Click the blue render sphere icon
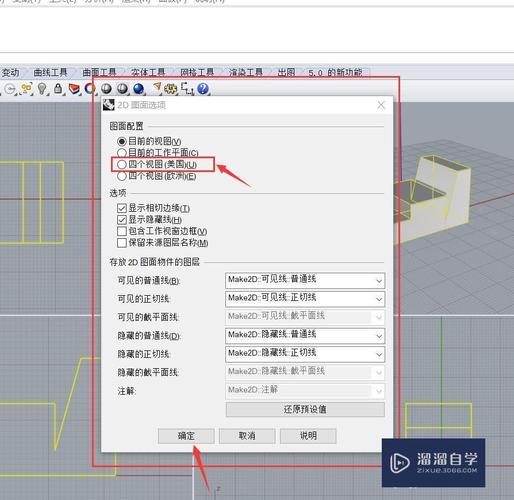The height and width of the screenshot is (500, 514). click(139, 89)
